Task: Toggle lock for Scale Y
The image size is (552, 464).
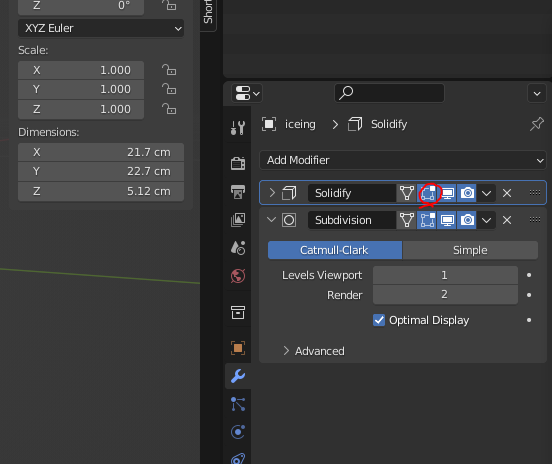Action: click(x=169, y=89)
